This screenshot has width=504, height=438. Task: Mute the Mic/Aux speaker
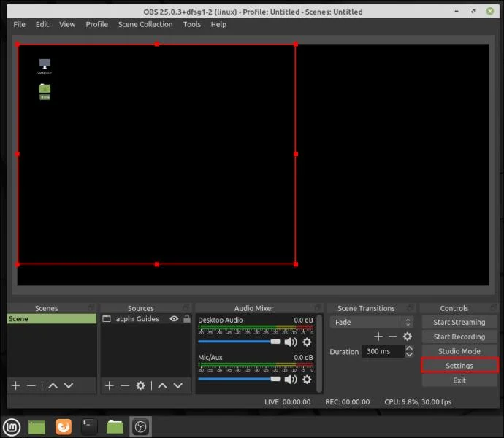pyautogui.click(x=291, y=380)
